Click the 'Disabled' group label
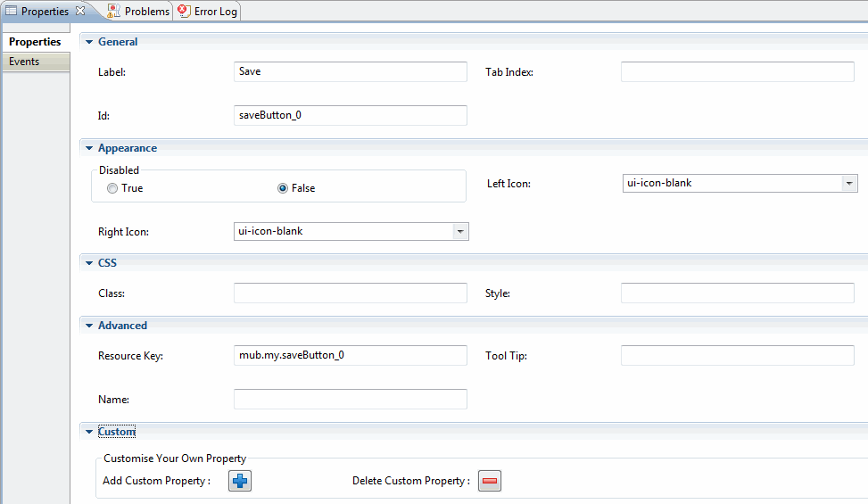The height and width of the screenshot is (504, 868). tap(119, 170)
